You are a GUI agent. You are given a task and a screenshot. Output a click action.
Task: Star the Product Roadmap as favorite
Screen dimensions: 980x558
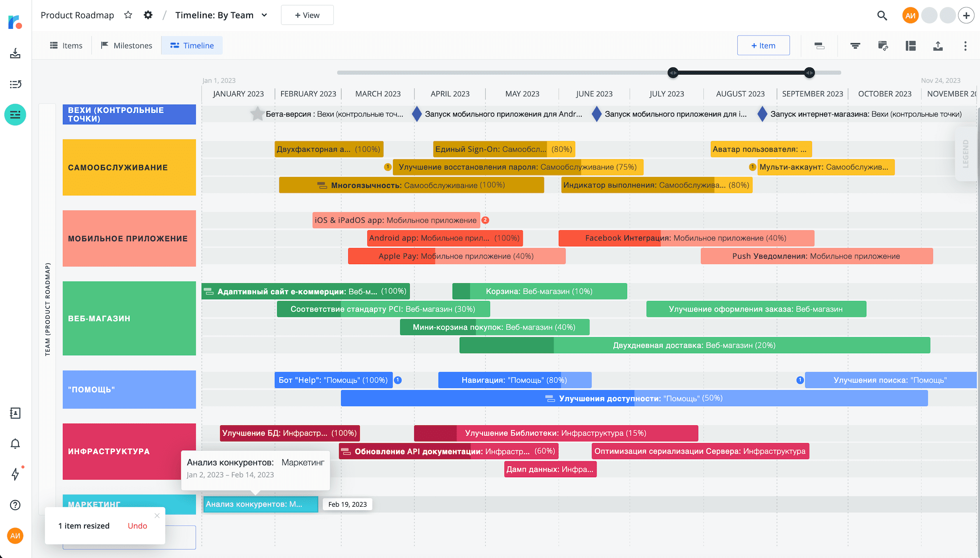coord(128,15)
